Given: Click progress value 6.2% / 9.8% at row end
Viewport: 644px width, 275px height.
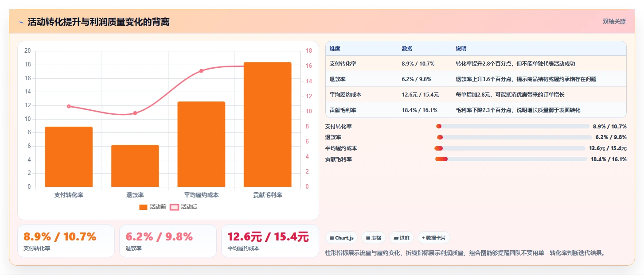Looking at the screenshot, I should click(611, 137).
